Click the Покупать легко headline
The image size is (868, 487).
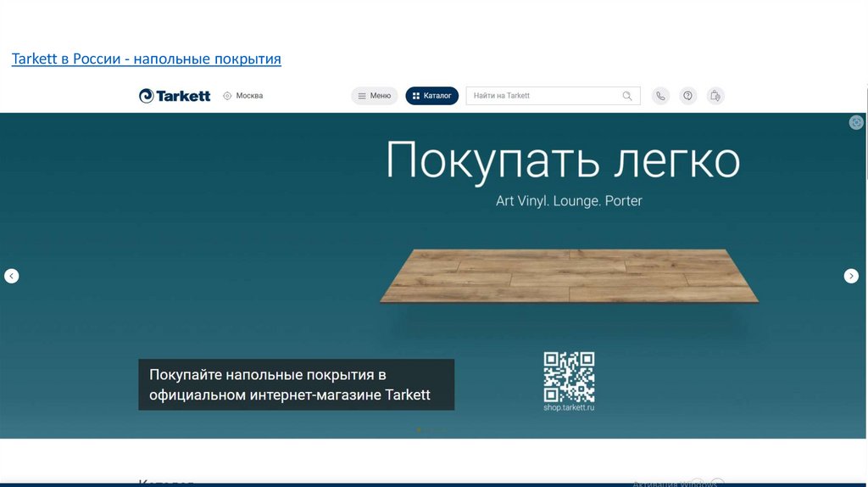click(563, 160)
